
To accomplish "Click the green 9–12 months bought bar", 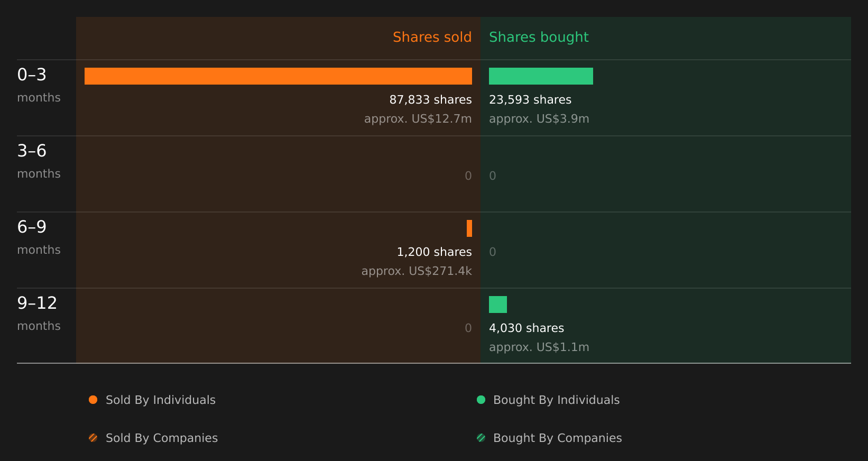I will 498,305.
